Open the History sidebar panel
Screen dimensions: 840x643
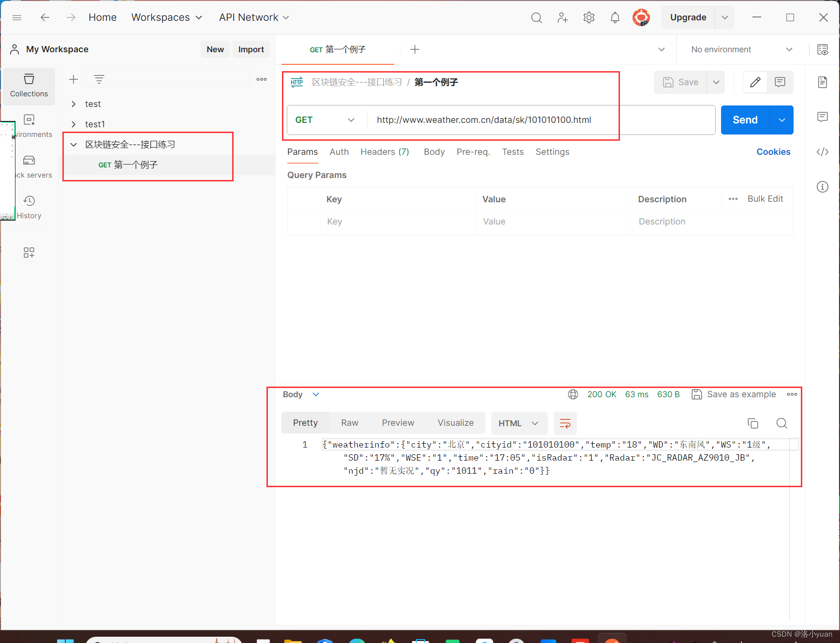pos(29,208)
